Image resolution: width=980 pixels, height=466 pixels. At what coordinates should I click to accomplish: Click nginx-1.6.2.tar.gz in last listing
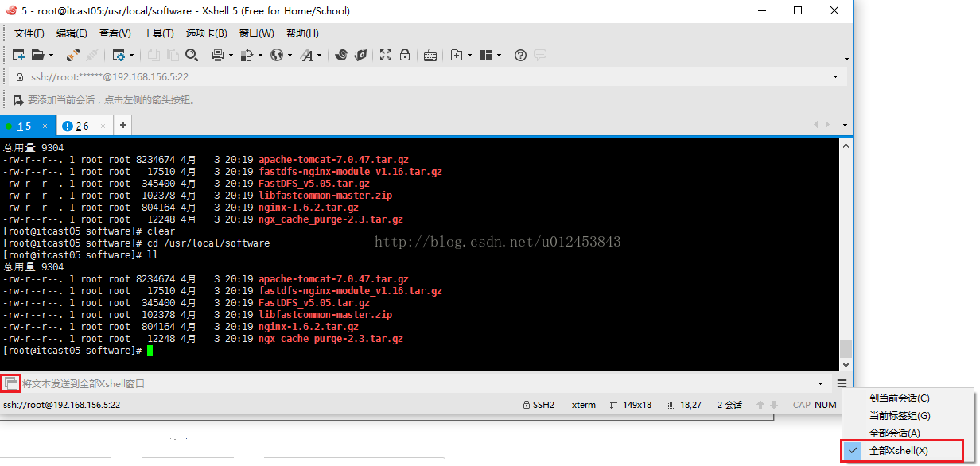tap(309, 327)
